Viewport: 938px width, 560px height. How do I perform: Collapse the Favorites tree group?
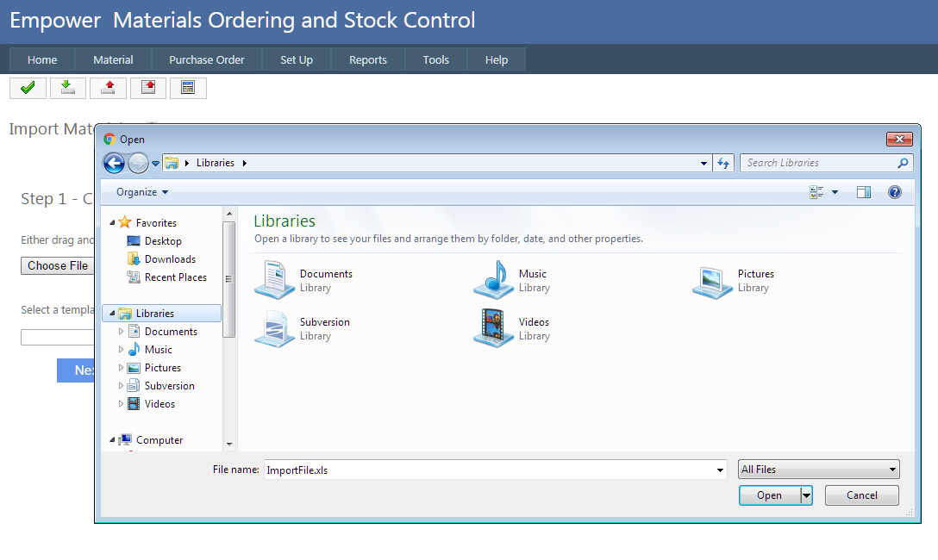(x=112, y=223)
